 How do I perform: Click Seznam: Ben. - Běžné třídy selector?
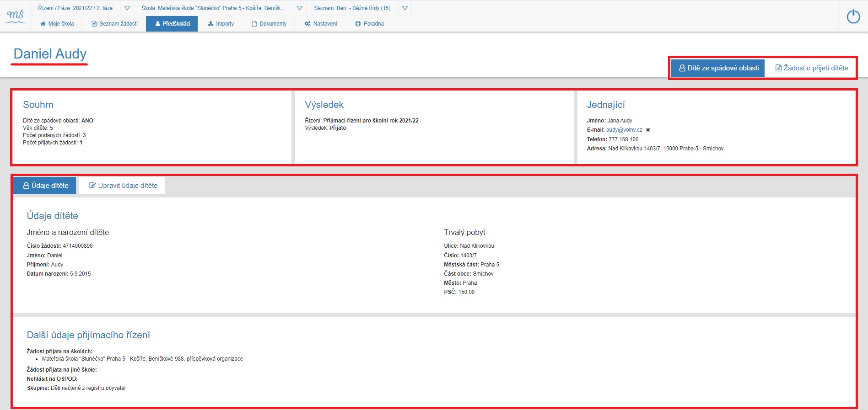pos(352,8)
